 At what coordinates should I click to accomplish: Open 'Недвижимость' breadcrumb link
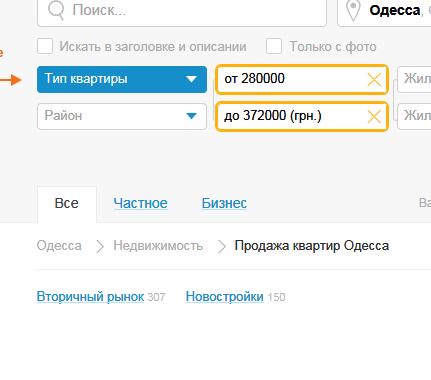tap(158, 246)
